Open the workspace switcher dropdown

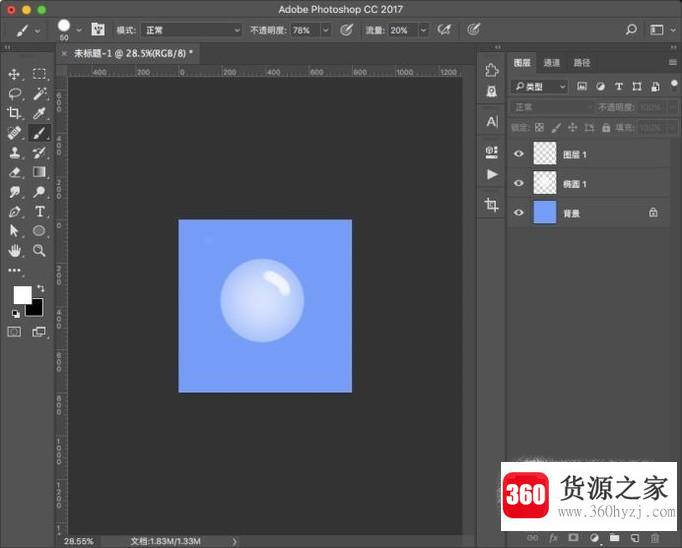pos(662,30)
